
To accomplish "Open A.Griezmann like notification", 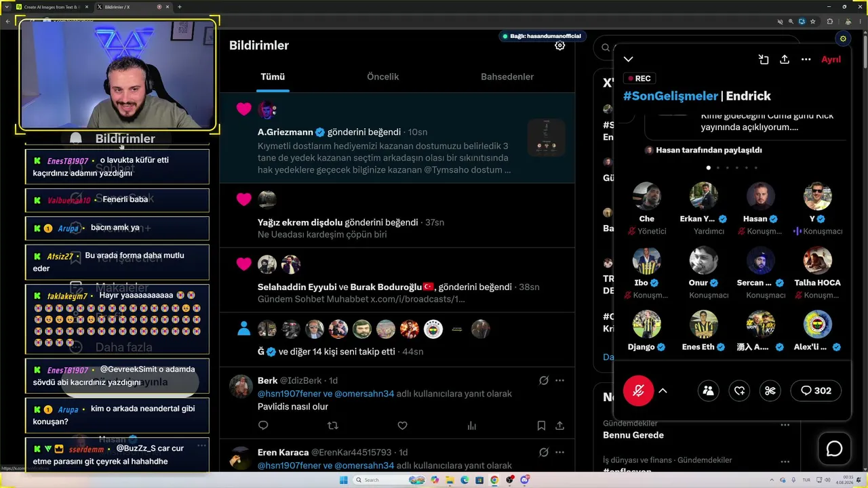I will coord(397,138).
